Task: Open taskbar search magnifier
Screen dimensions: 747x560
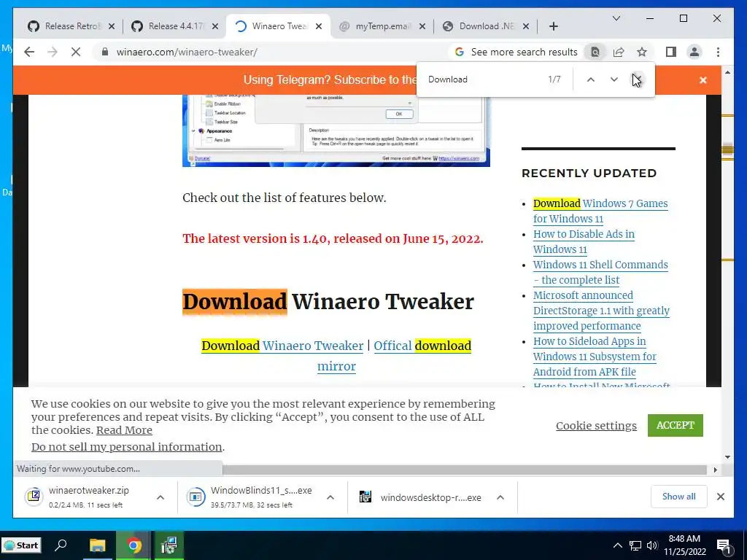Action: pyautogui.click(x=61, y=545)
